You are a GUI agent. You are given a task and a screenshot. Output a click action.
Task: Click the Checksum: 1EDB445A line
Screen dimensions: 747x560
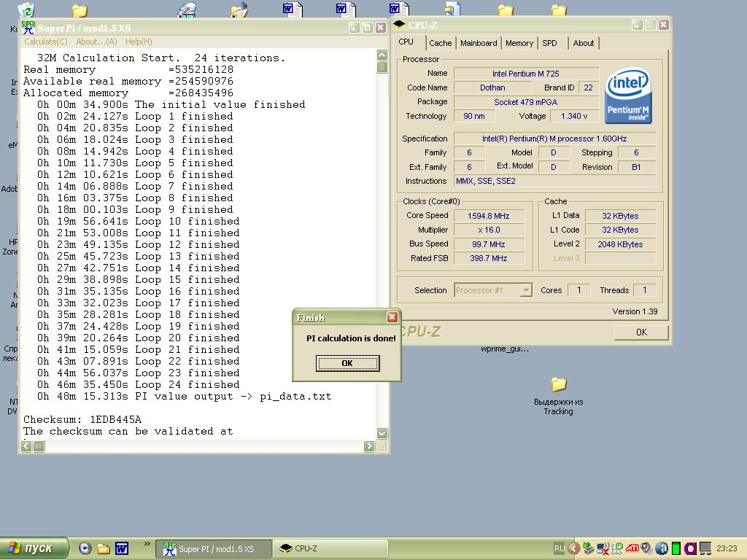82,419
